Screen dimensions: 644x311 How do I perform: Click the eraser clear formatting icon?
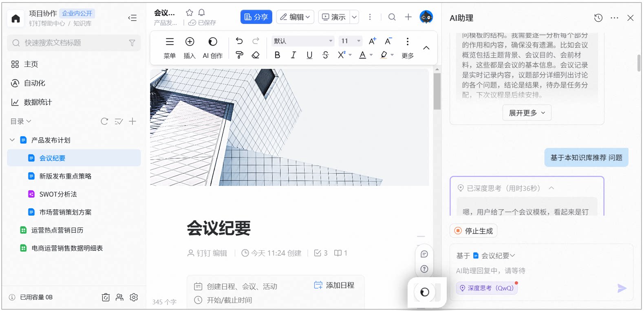tap(256, 55)
